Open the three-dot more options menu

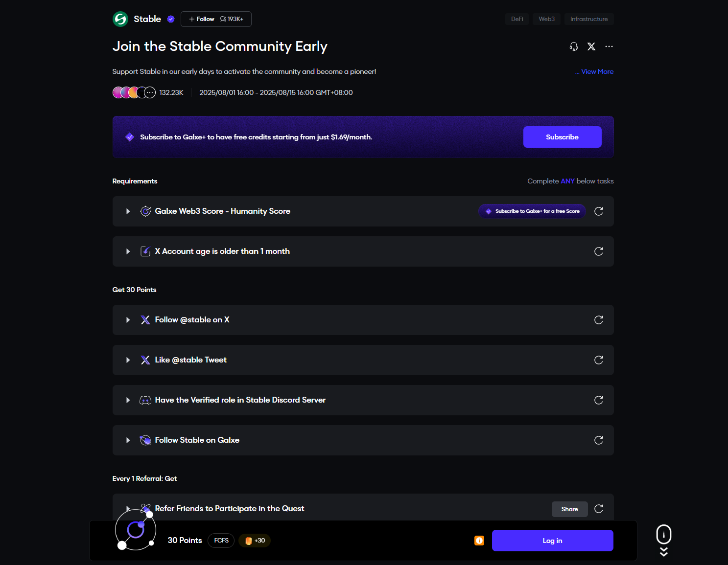pos(609,46)
